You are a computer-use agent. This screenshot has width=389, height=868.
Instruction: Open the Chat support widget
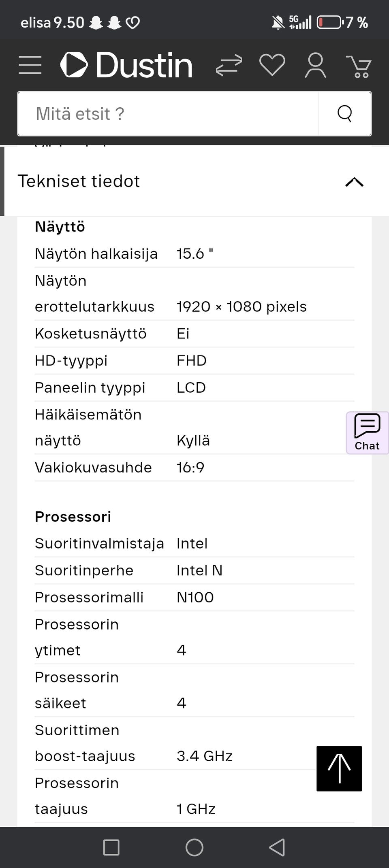click(367, 433)
